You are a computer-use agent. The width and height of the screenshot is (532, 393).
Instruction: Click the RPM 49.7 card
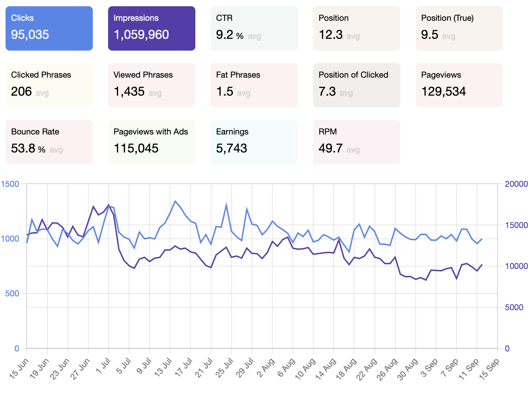coord(357,142)
